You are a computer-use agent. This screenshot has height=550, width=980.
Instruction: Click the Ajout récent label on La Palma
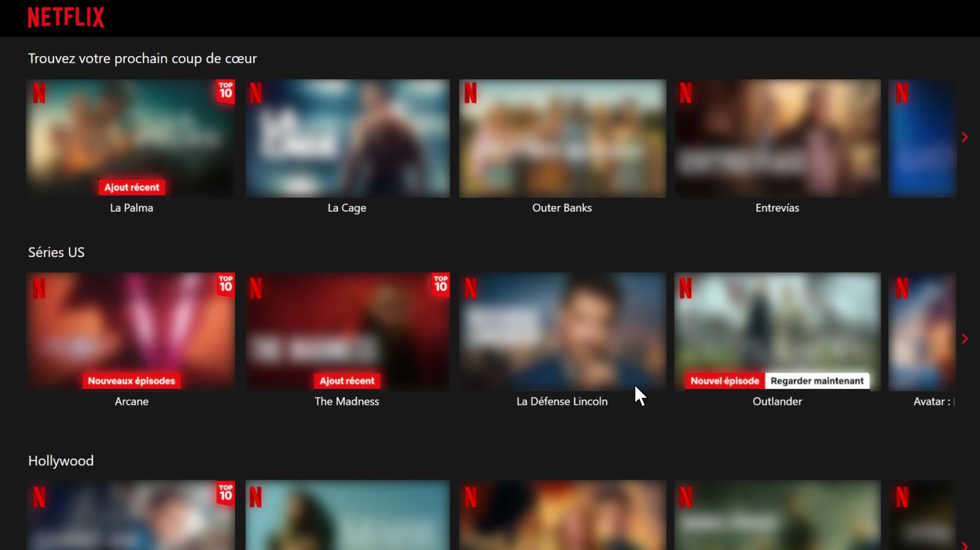click(x=132, y=187)
